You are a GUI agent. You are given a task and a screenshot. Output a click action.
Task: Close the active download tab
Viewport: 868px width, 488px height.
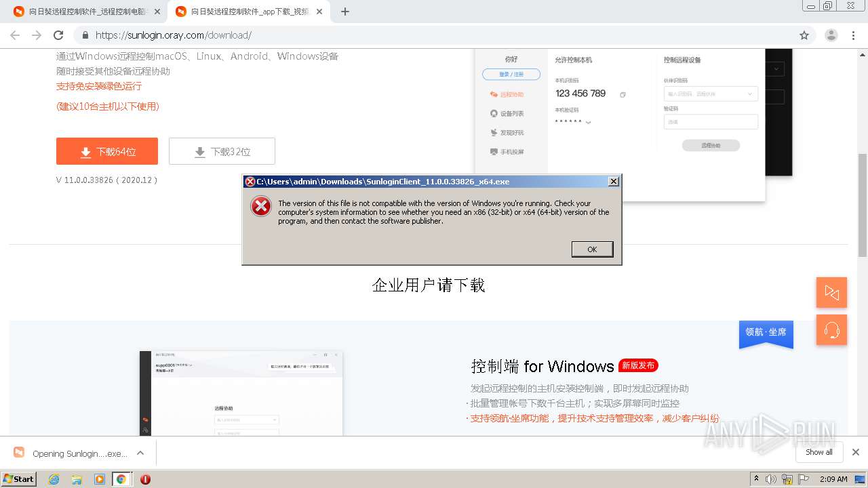tap(319, 12)
